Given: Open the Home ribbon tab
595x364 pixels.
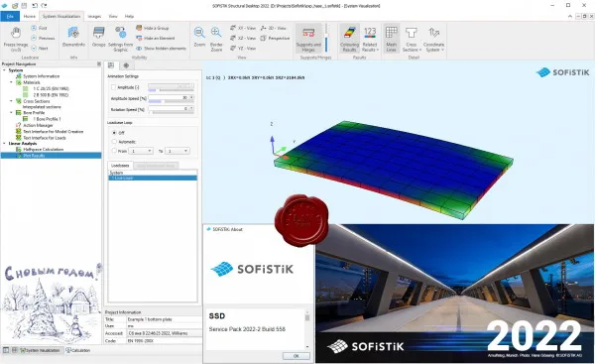Looking at the screenshot, I should click(x=29, y=16).
